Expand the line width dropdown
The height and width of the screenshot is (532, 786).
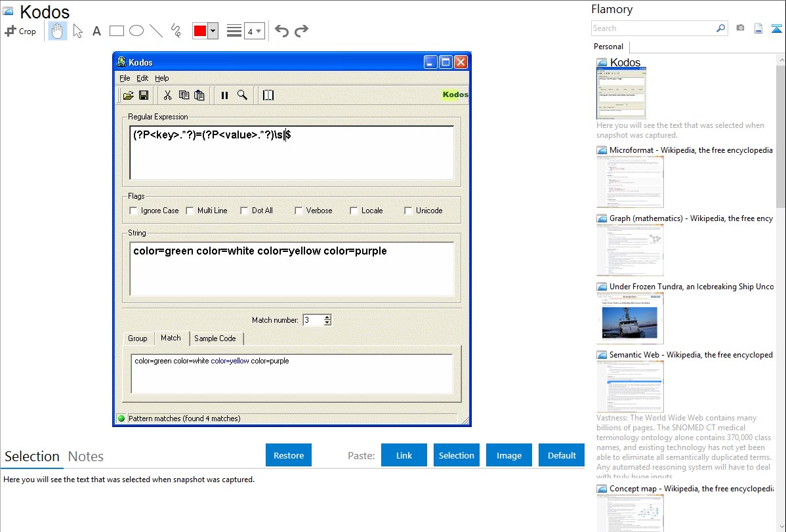(x=259, y=31)
